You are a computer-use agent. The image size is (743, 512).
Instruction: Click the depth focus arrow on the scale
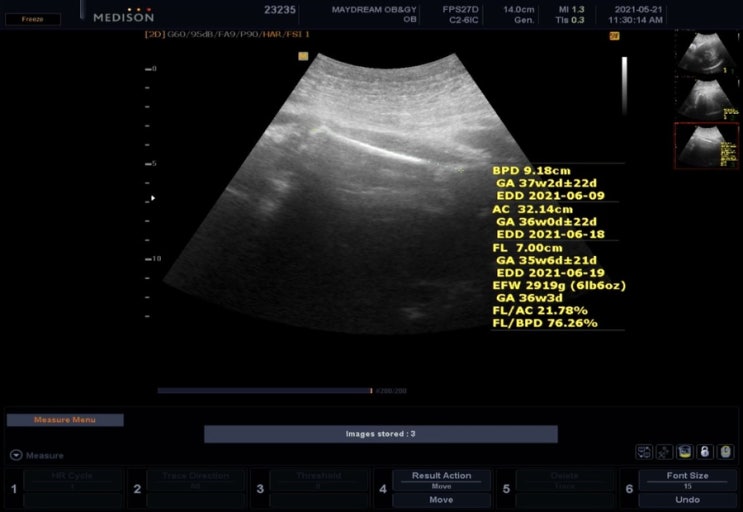point(153,198)
